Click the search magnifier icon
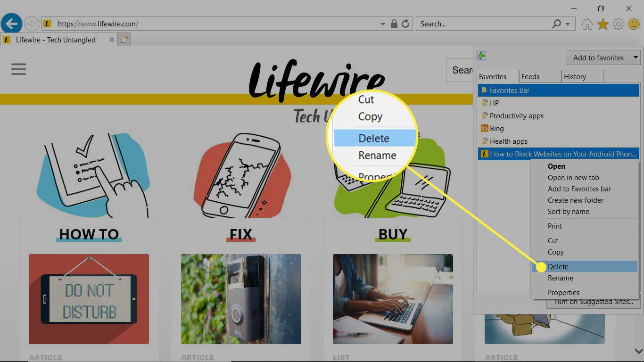644x362 pixels. point(557,24)
